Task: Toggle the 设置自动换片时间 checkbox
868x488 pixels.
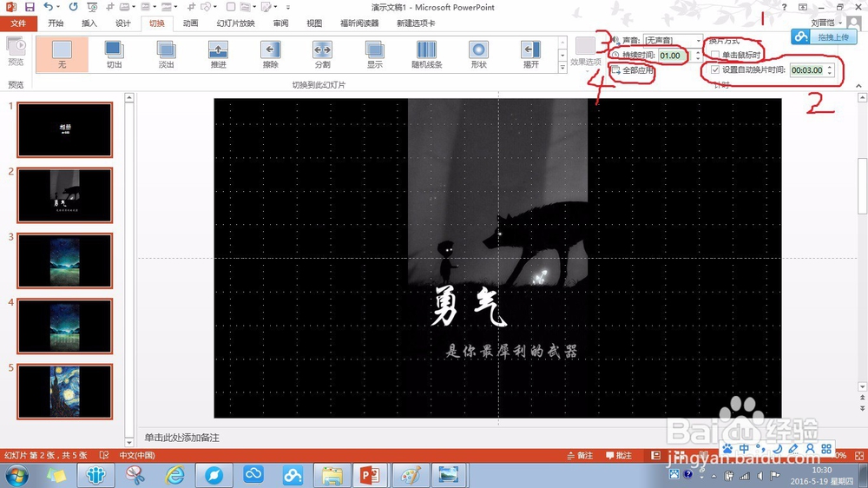Action: [715, 69]
